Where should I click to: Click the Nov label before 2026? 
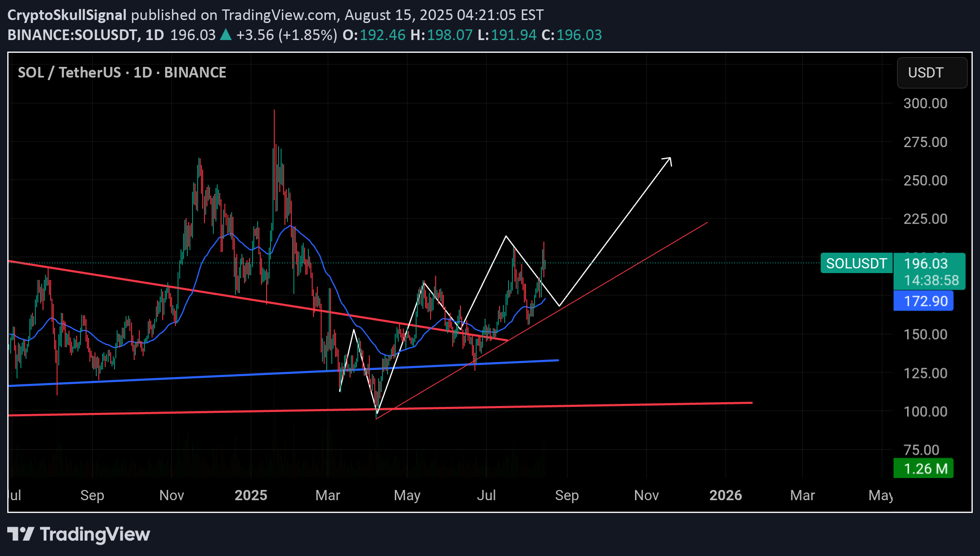point(647,495)
